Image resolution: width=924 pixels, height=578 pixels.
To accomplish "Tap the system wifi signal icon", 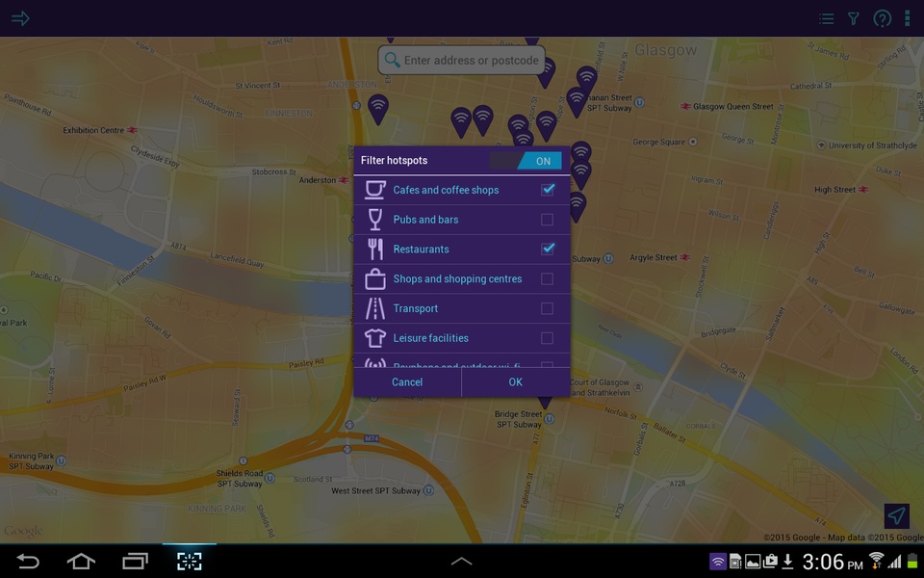I will coord(876,560).
